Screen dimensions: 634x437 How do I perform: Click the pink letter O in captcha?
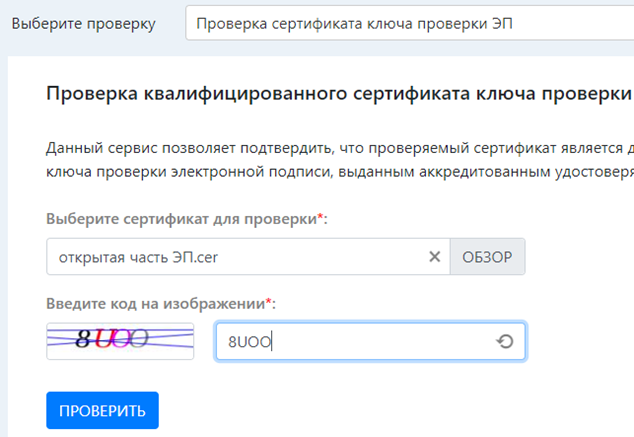[x=122, y=340]
